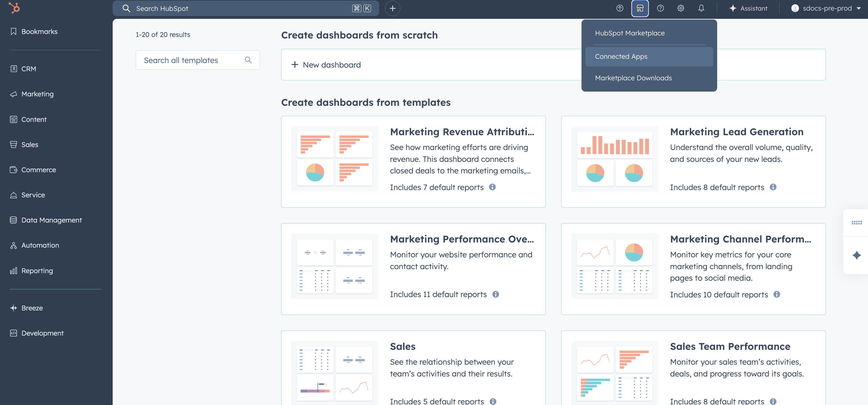This screenshot has height=405, width=868.
Task: Open notifications bell icon
Action: 701,8
